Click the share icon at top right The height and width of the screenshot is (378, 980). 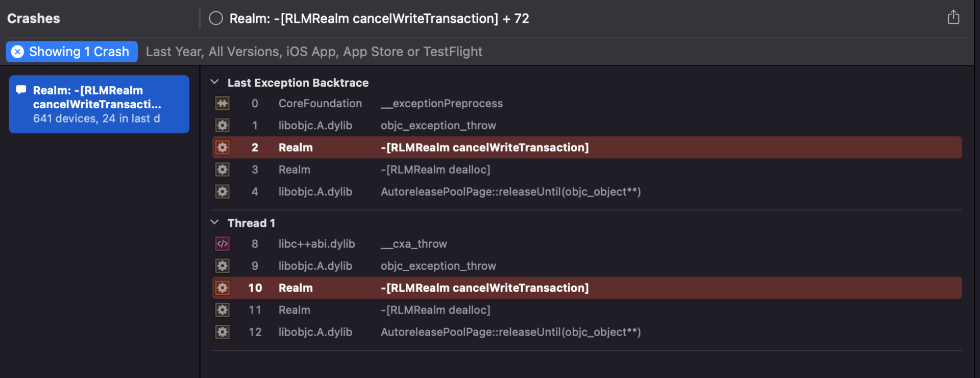(x=953, y=17)
